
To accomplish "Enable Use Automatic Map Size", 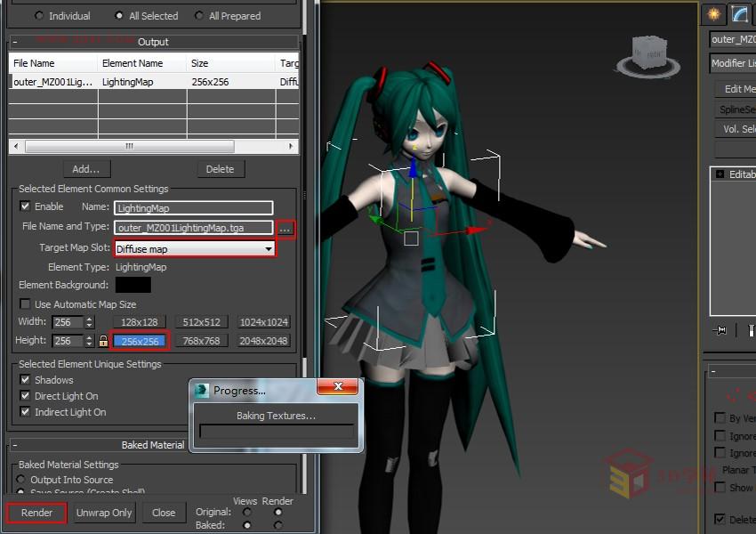I will pos(25,304).
